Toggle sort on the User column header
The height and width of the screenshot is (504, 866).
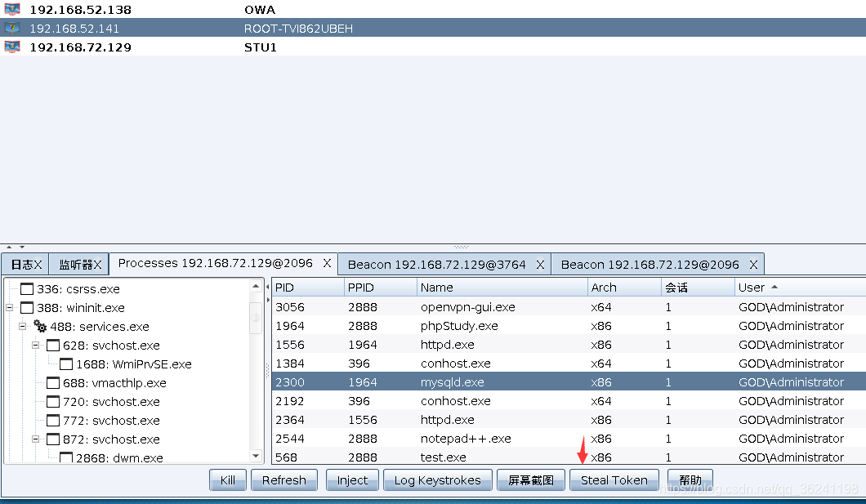801,287
